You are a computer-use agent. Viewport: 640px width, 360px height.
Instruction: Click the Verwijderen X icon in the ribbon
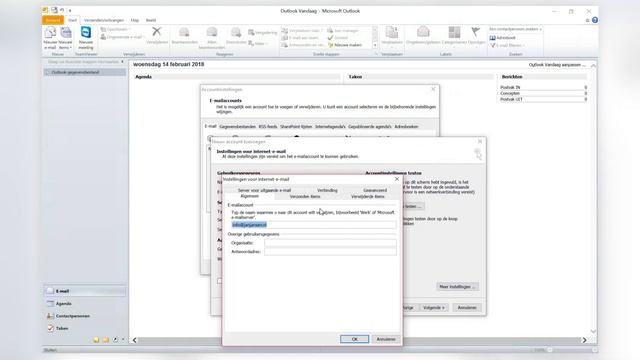(157, 31)
